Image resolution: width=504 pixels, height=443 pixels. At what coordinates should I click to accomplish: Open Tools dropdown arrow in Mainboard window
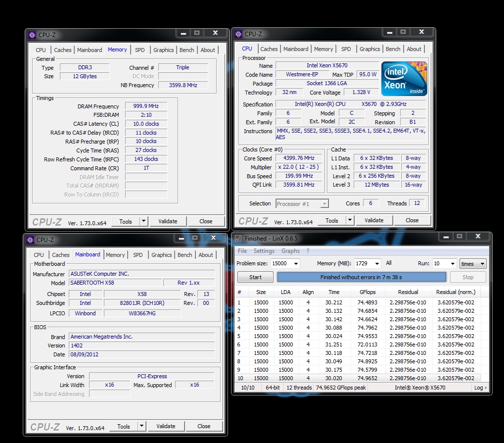[x=142, y=426]
